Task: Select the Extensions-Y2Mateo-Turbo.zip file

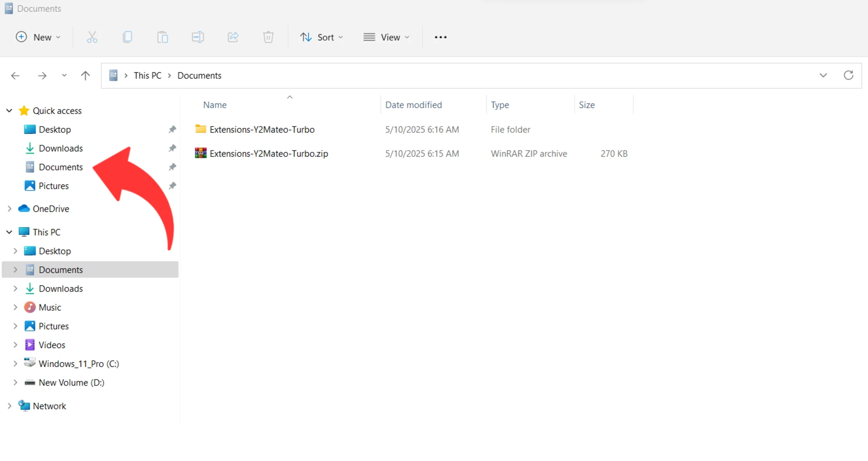Action: coord(269,154)
